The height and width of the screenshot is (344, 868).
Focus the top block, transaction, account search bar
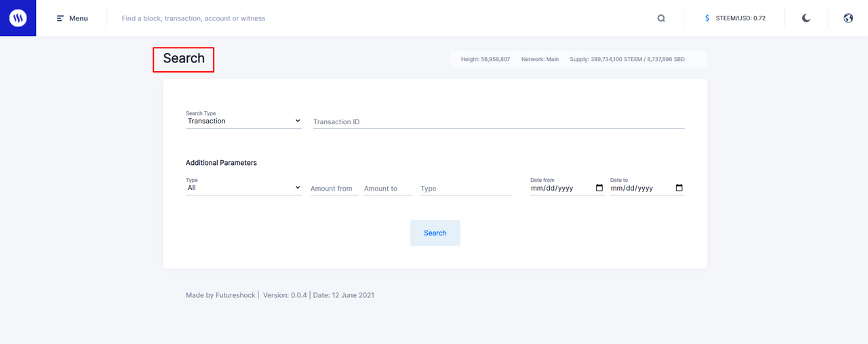(380, 18)
